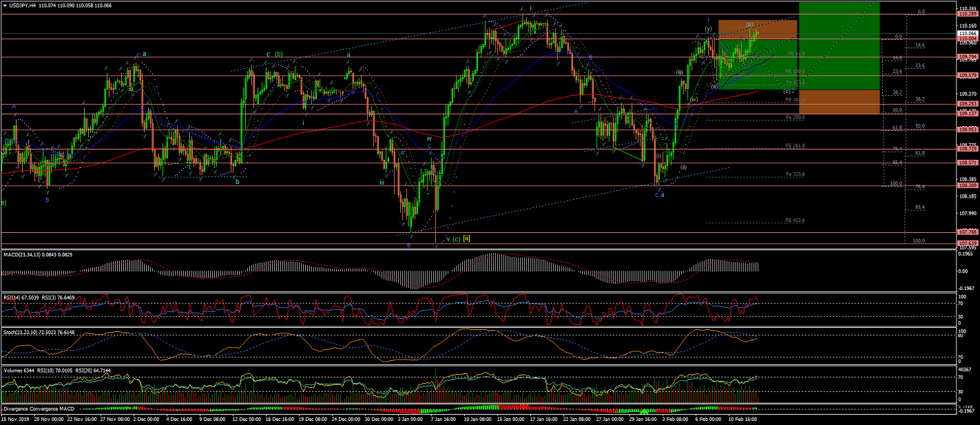
Task: Select the RSI(14) indicator label
Action: click(14, 297)
